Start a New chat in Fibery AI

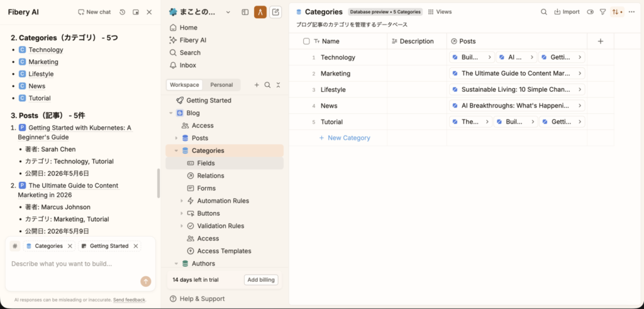click(x=94, y=12)
